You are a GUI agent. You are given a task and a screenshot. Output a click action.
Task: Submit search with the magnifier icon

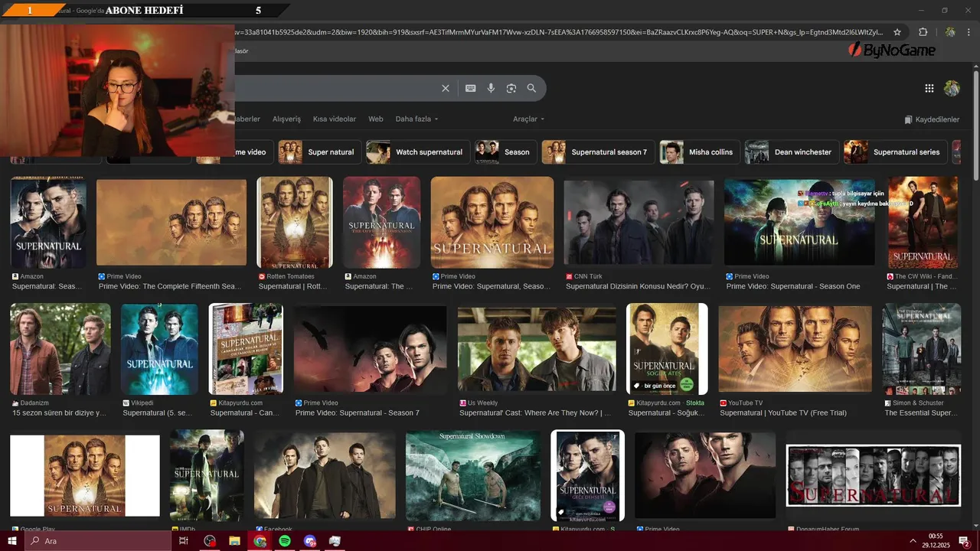[x=532, y=88]
